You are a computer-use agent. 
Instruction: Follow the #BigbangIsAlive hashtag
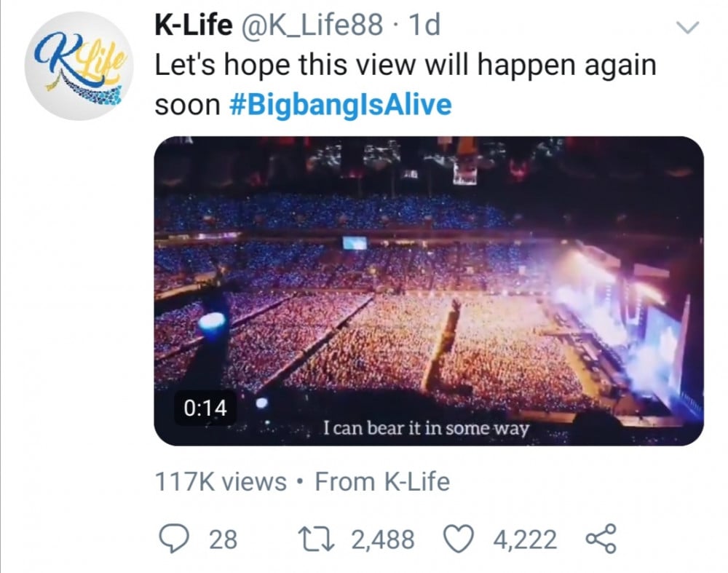tap(340, 105)
